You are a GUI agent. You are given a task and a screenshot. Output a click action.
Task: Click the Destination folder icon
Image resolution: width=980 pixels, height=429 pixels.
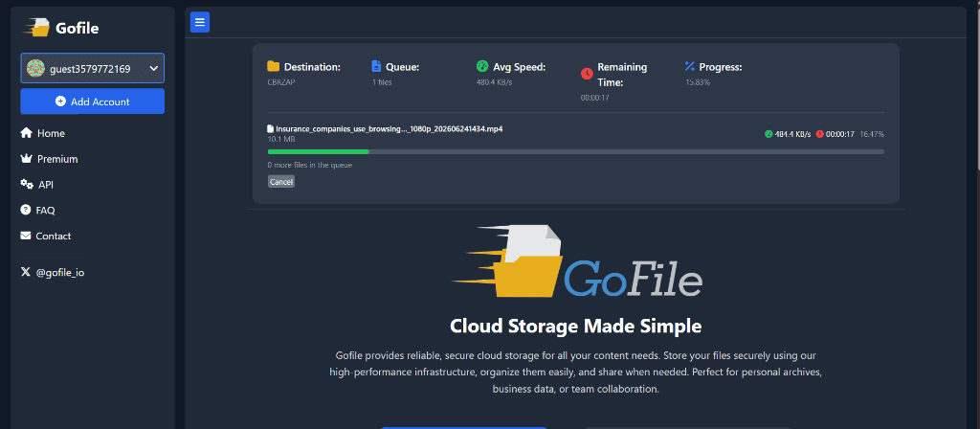(273, 66)
